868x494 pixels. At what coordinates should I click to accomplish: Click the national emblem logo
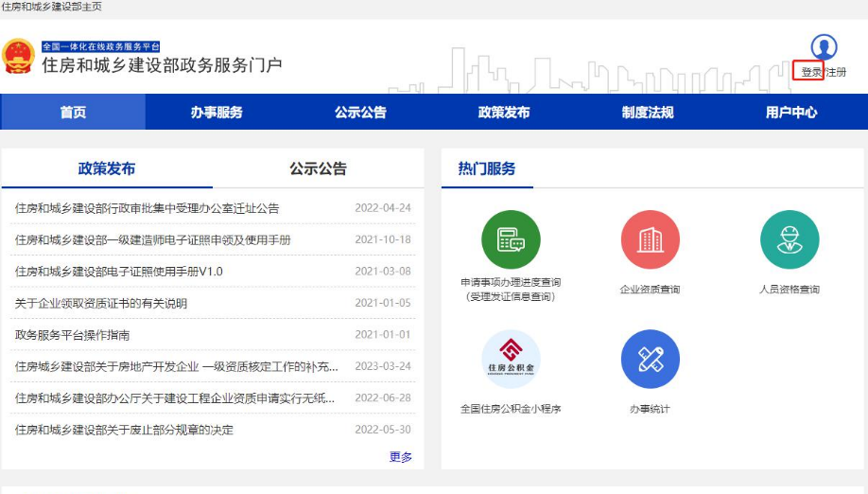tap(18, 57)
